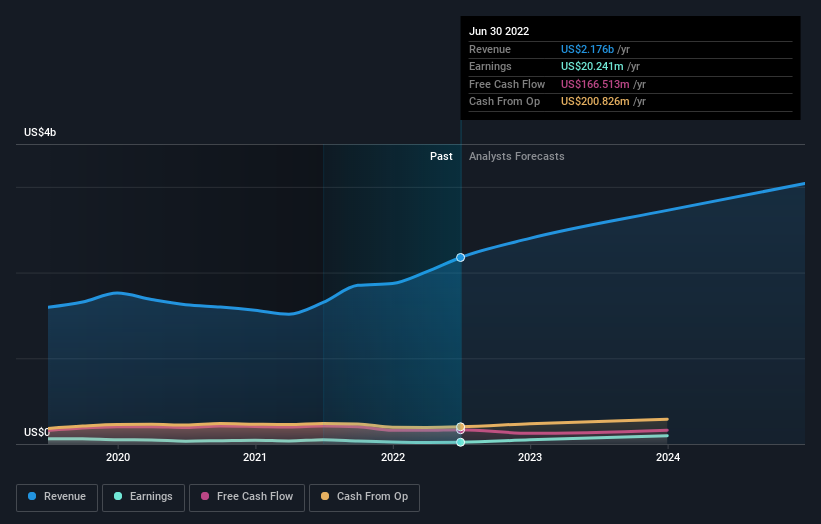Toggle the Free Cash Flow legend button
This screenshot has width=821, height=524.
pyautogui.click(x=247, y=497)
